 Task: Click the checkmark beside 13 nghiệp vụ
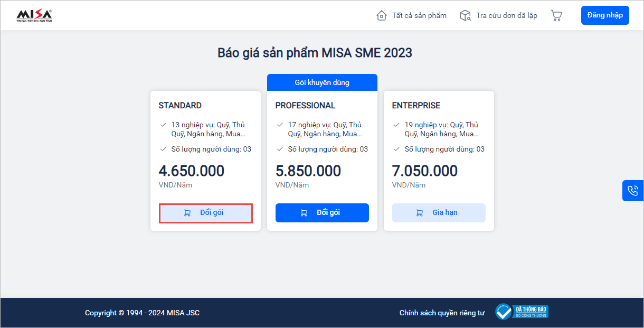(163, 125)
